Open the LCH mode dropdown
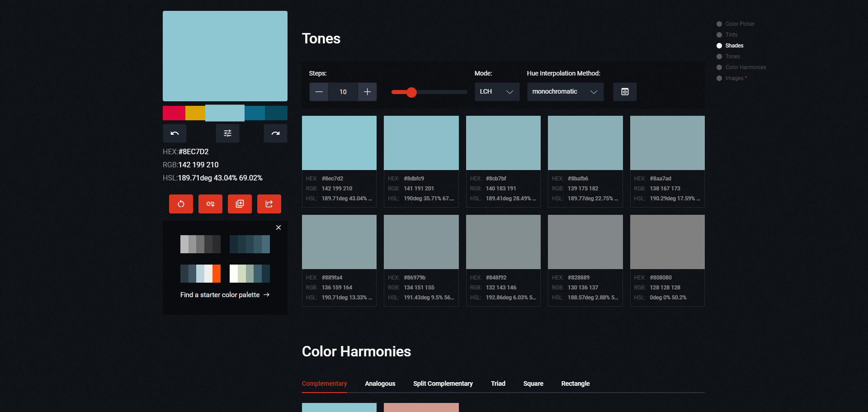Viewport: 868px width, 412px height. [x=497, y=92]
